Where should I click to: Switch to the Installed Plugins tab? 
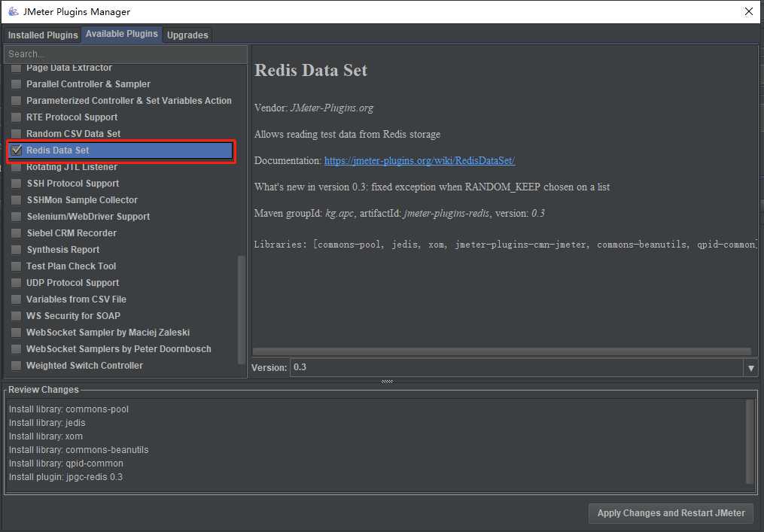43,35
